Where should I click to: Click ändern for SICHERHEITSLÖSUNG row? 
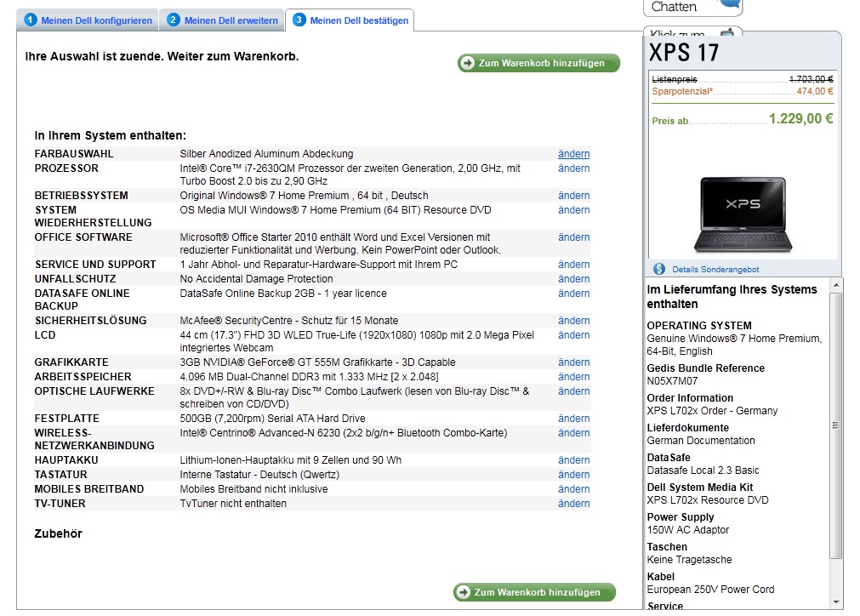point(573,321)
